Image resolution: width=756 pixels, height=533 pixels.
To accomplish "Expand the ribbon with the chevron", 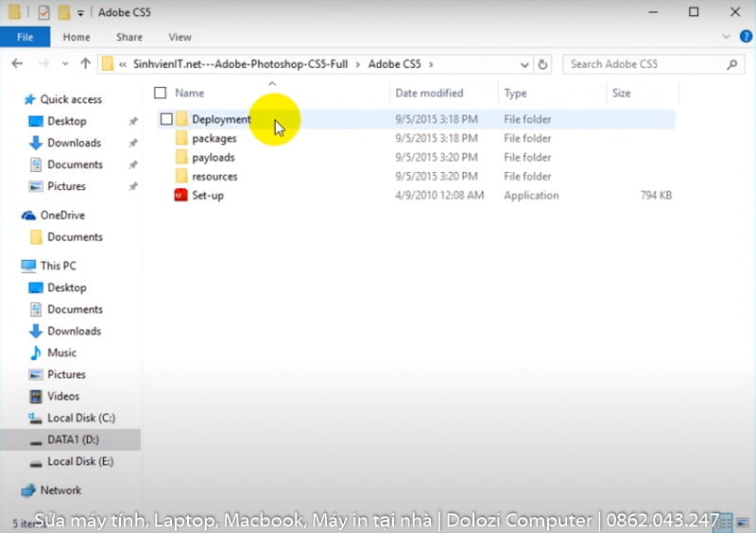I will coord(726,37).
